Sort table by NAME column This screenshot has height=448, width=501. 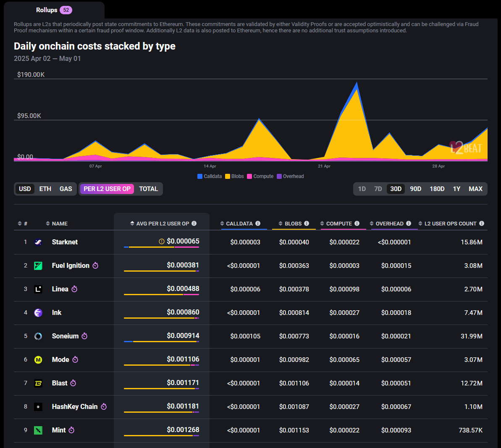59,224
